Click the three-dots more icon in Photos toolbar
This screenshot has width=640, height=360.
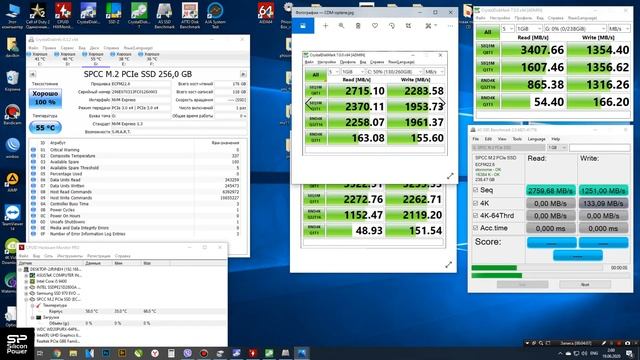[x=450, y=26]
